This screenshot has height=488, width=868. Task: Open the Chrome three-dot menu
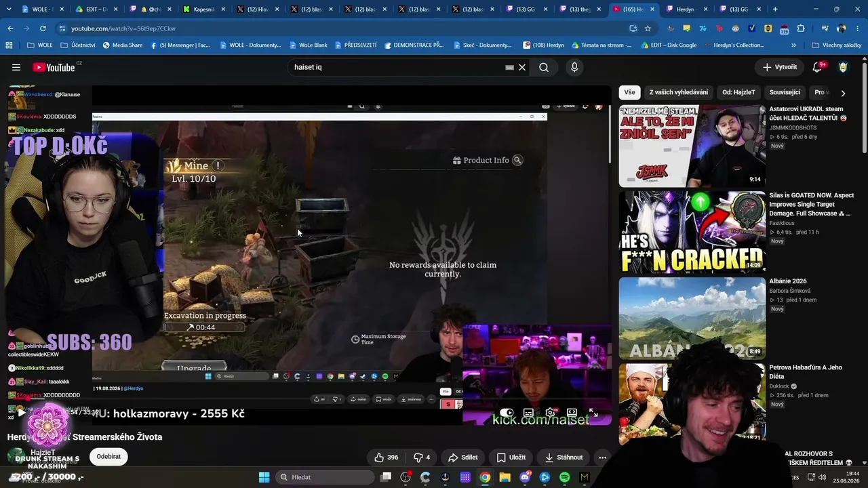858,28
